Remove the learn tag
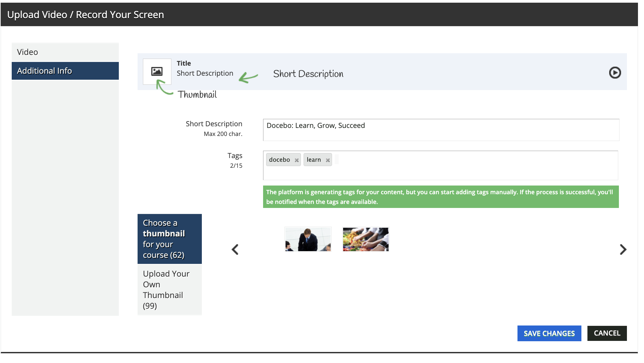This screenshot has height=363, width=644. (x=328, y=160)
